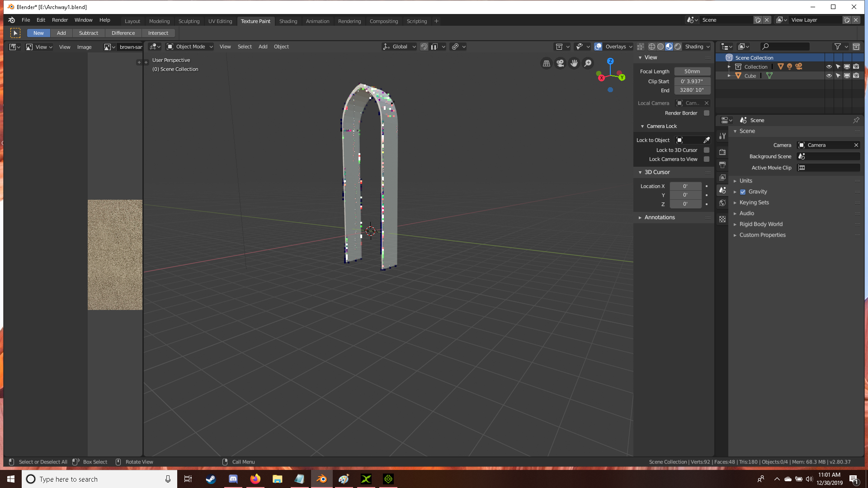Disable Collection render camera icon
Image resolution: width=868 pixels, height=488 pixels.
(856, 66)
